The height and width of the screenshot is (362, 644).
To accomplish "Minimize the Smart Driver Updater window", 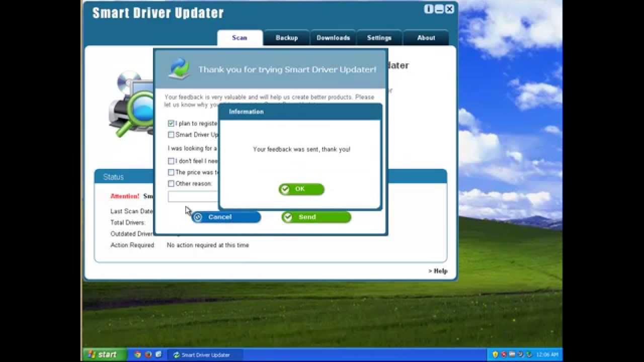I will pyautogui.click(x=439, y=9).
